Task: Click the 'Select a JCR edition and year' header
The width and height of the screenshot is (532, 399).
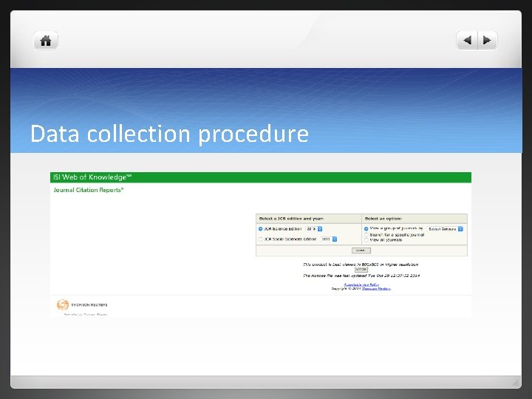Action: [x=291, y=219]
